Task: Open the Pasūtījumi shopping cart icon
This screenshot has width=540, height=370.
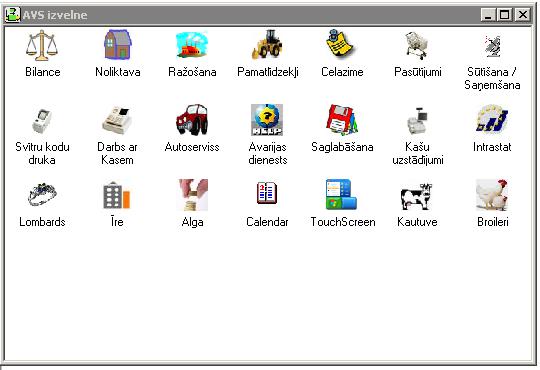Action: [417, 45]
